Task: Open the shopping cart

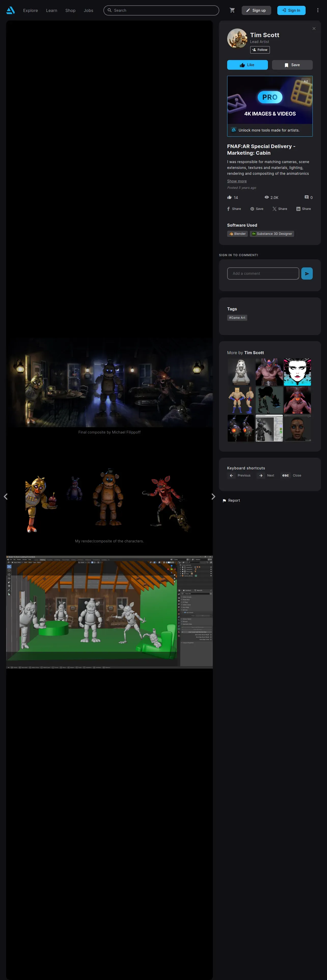Action: [x=232, y=10]
